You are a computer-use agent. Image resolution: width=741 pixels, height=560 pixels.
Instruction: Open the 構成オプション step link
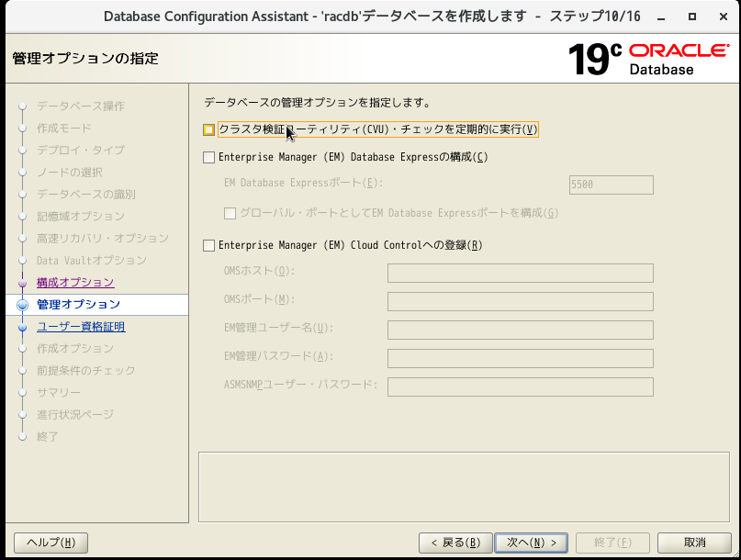pyautogui.click(x=75, y=283)
